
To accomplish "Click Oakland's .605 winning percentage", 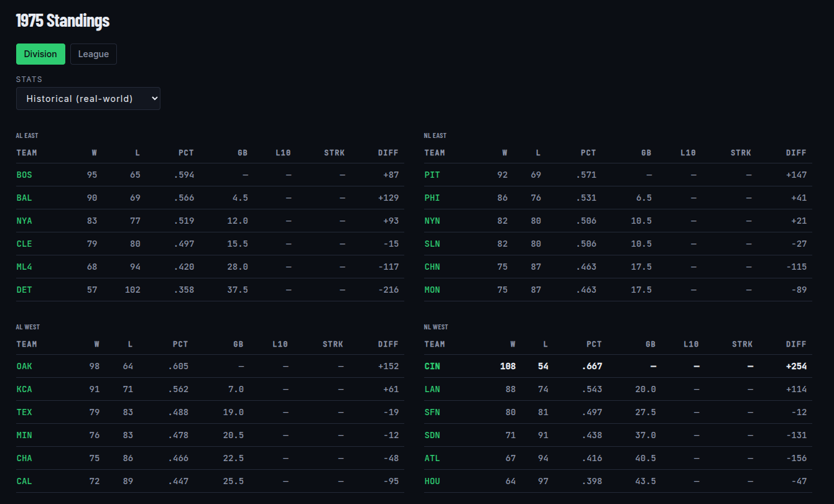I will [x=178, y=367].
